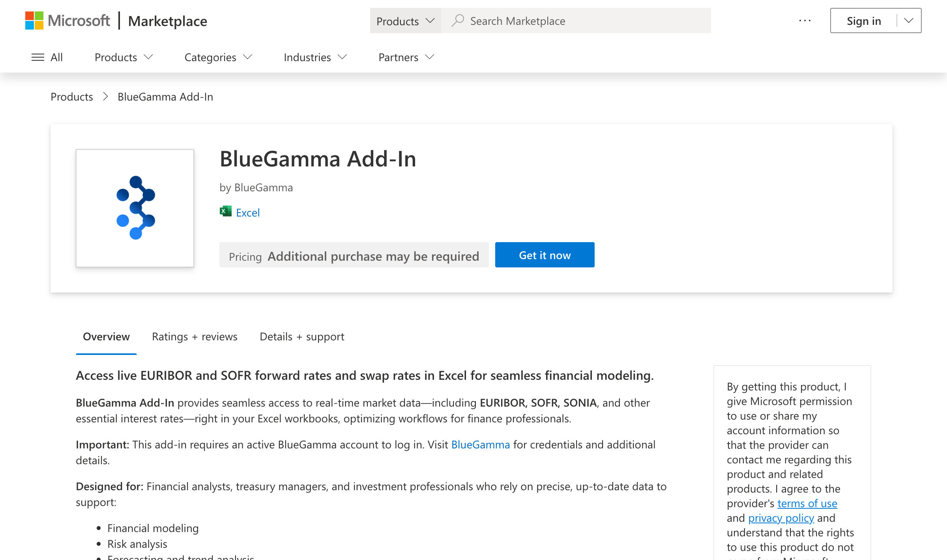Click the search magnifier in the search bar
This screenshot has height=560, width=947.
coord(458,21)
